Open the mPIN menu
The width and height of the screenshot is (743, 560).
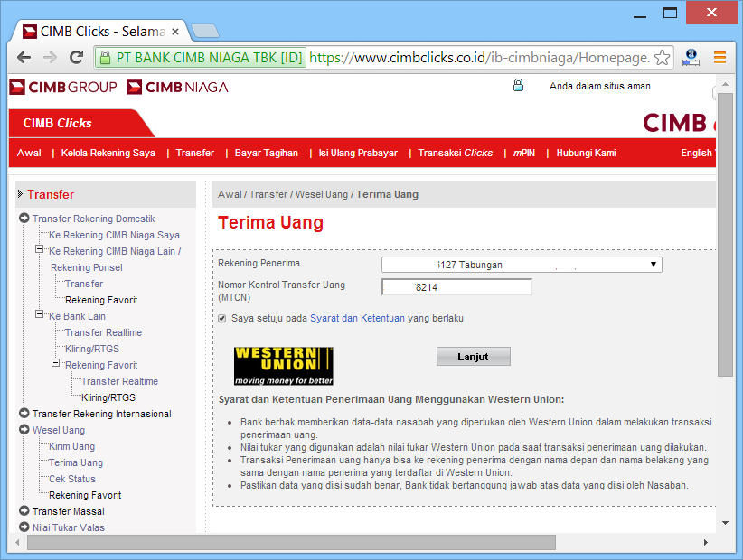[524, 153]
